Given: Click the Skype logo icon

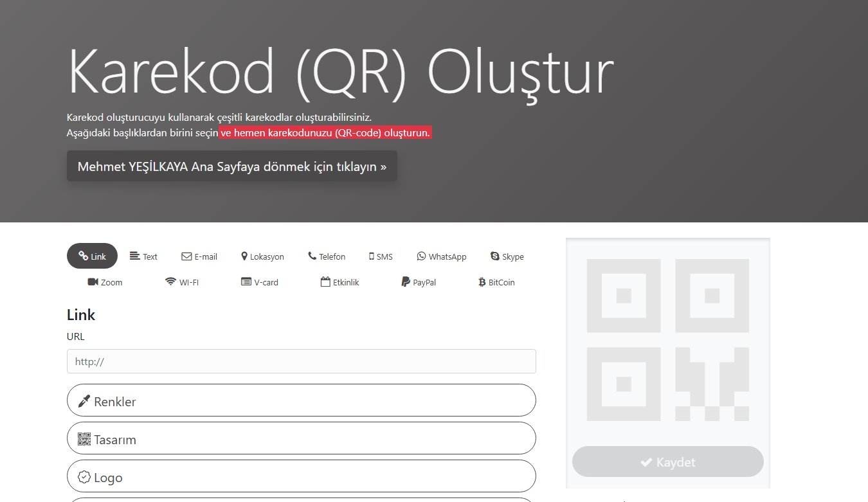Looking at the screenshot, I should [x=494, y=256].
